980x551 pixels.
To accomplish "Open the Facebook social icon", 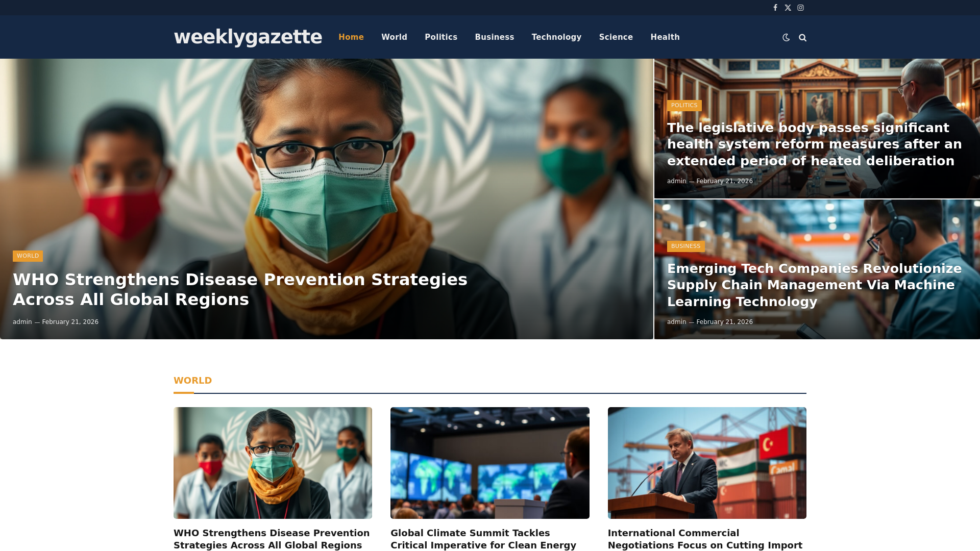I will click(x=775, y=8).
